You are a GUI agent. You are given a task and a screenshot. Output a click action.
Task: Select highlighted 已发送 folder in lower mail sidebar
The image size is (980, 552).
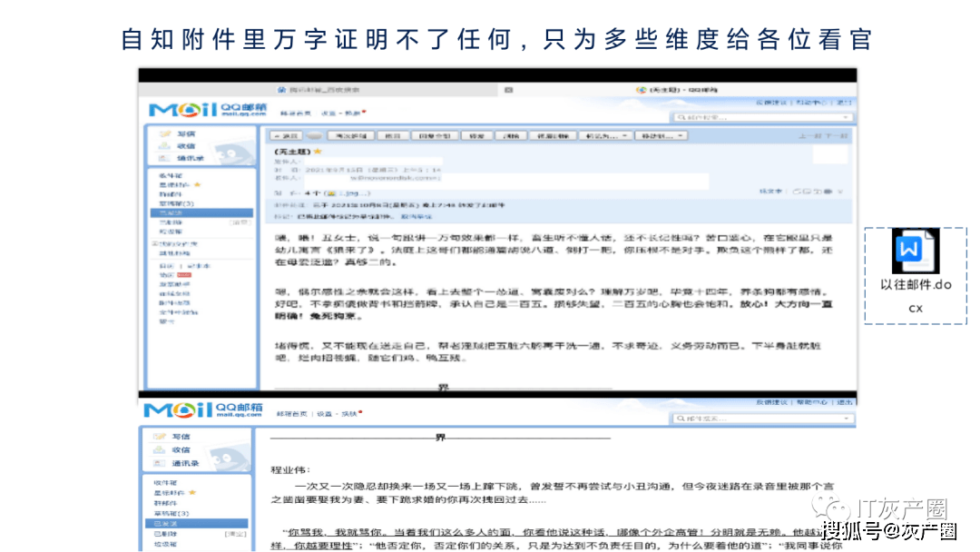pos(197,523)
